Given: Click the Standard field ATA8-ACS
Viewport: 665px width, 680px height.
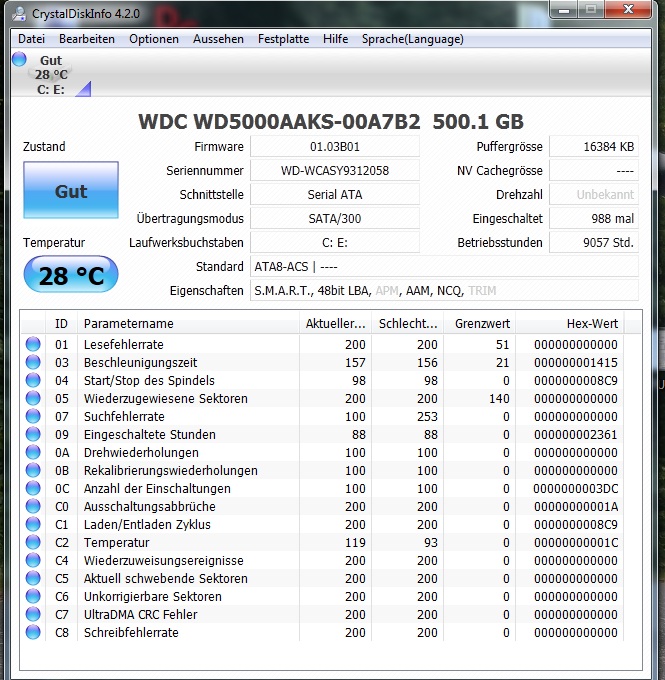Looking at the screenshot, I should click(x=444, y=266).
